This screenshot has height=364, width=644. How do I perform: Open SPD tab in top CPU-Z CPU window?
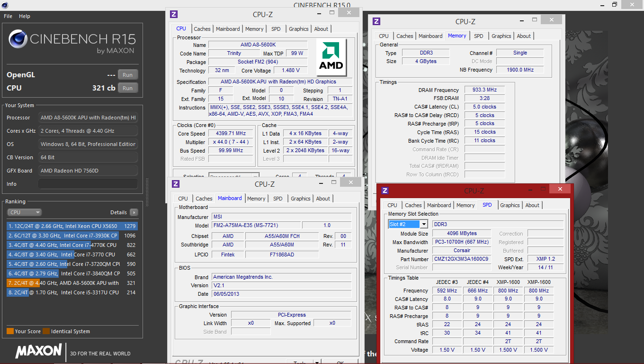(x=276, y=29)
